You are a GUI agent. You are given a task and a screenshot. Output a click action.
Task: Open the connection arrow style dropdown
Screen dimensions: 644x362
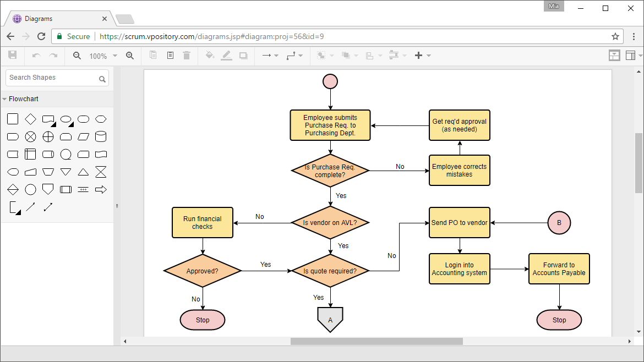[270, 56]
